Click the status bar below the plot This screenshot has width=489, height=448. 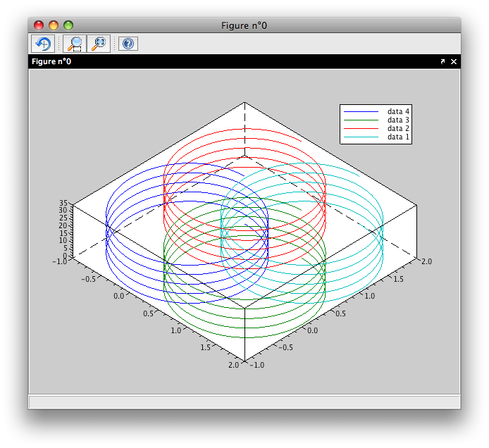tap(244, 402)
